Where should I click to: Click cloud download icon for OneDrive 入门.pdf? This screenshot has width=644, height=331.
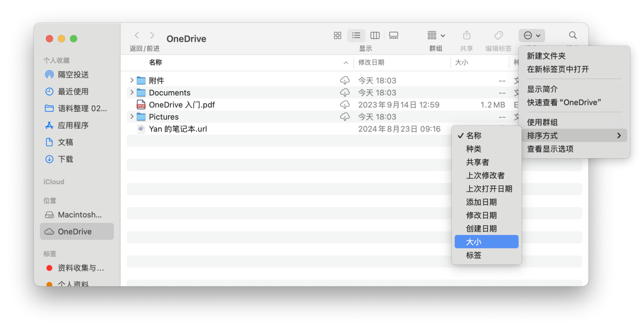click(x=345, y=105)
